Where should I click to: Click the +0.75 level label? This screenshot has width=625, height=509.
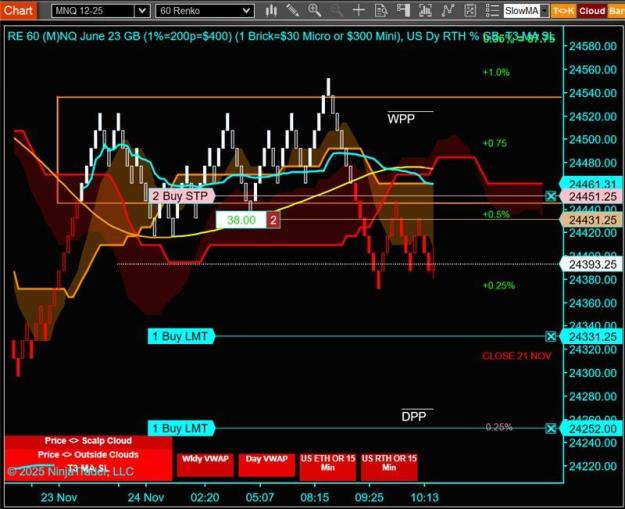tap(495, 143)
